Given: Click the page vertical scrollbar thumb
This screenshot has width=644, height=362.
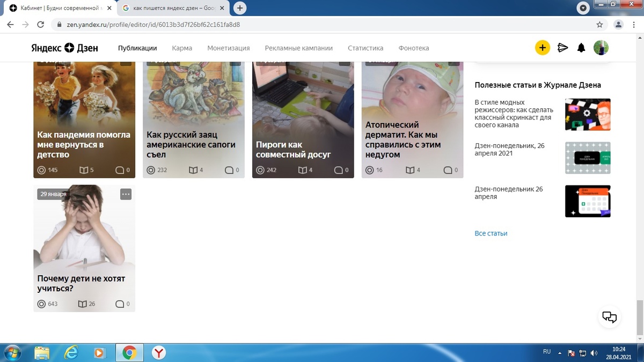Looking at the screenshot, I should click(639, 317).
